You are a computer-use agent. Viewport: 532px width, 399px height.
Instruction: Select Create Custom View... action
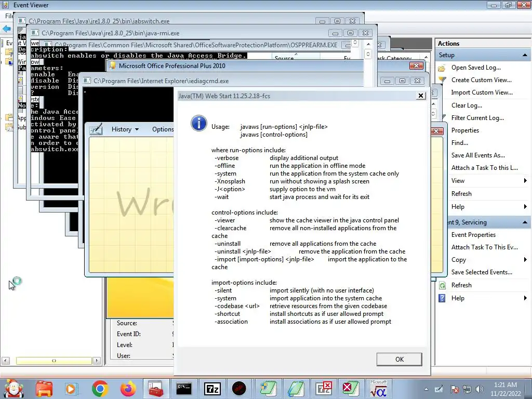[482, 80]
